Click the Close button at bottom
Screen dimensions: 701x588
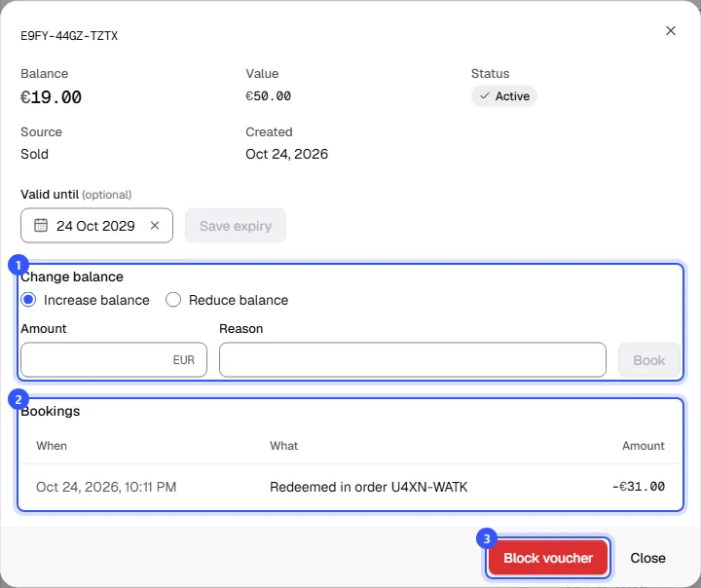pos(647,558)
